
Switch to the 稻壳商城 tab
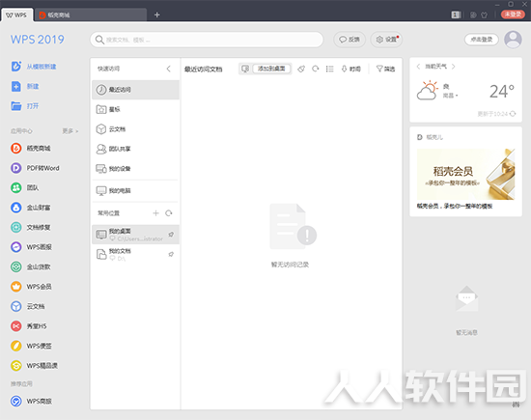coord(91,14)
